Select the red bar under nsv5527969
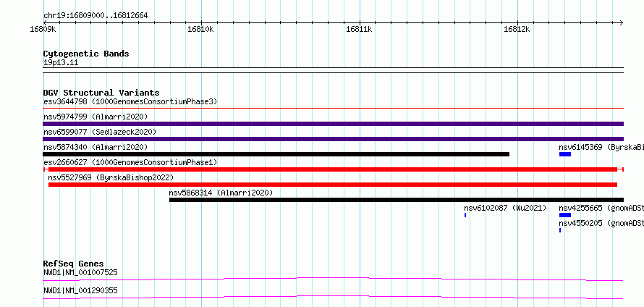The image size is (644, 307). [333, 185]
